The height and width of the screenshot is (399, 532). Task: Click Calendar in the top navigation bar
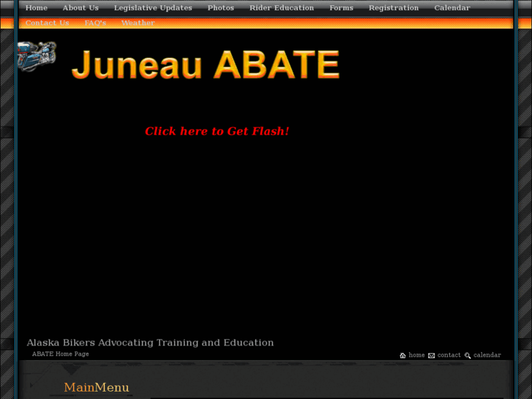click(452, 8)
